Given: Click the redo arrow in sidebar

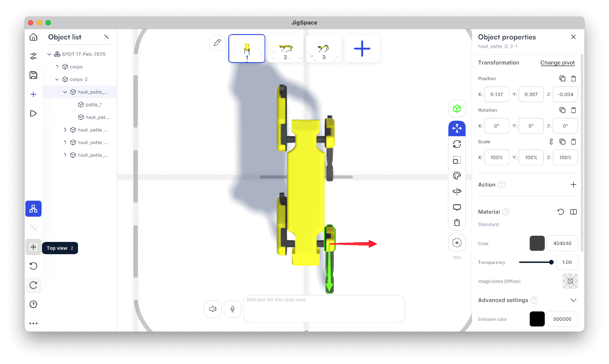Looking at the screenshot, I should tap(33, 285).
